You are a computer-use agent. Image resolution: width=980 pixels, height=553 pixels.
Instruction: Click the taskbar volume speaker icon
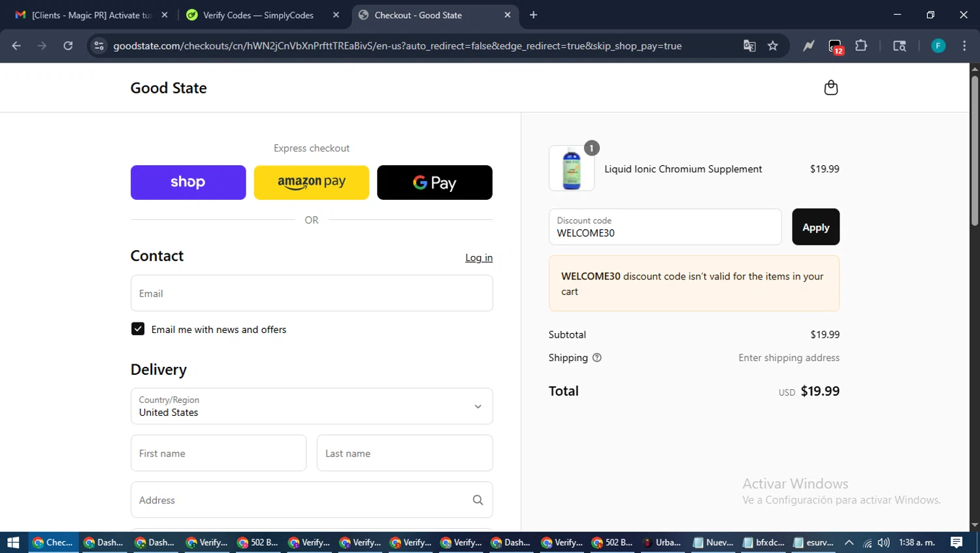coord(884,543)
